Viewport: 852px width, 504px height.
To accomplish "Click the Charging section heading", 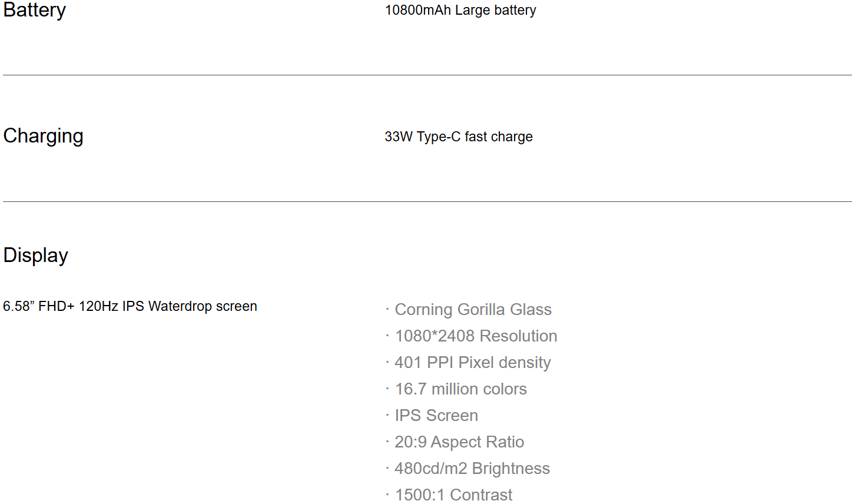I will 43,136.
